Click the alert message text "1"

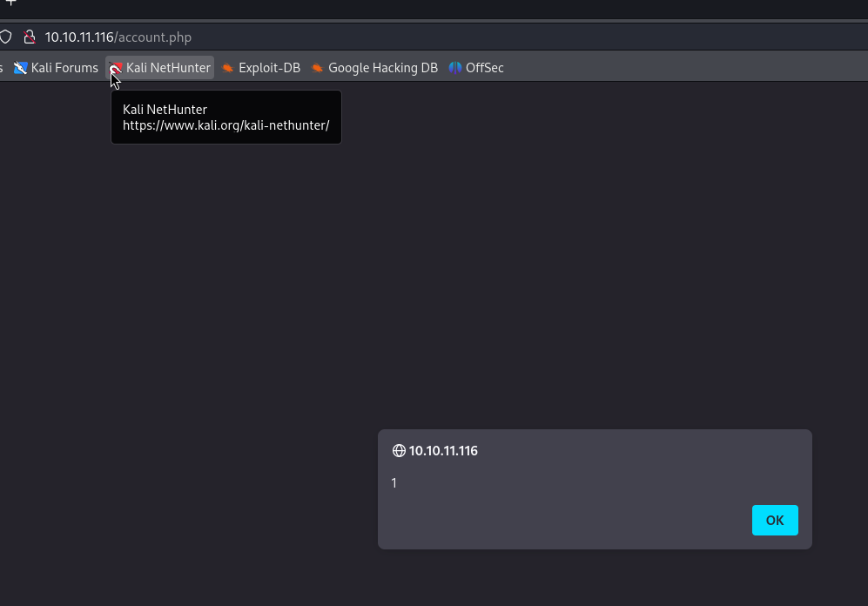[394, 483]
